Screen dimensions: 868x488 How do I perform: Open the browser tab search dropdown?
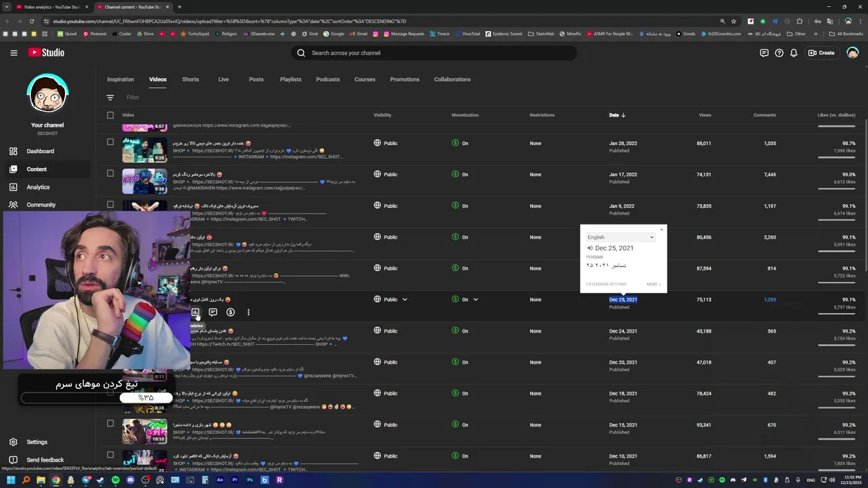[x=7, y=7]
